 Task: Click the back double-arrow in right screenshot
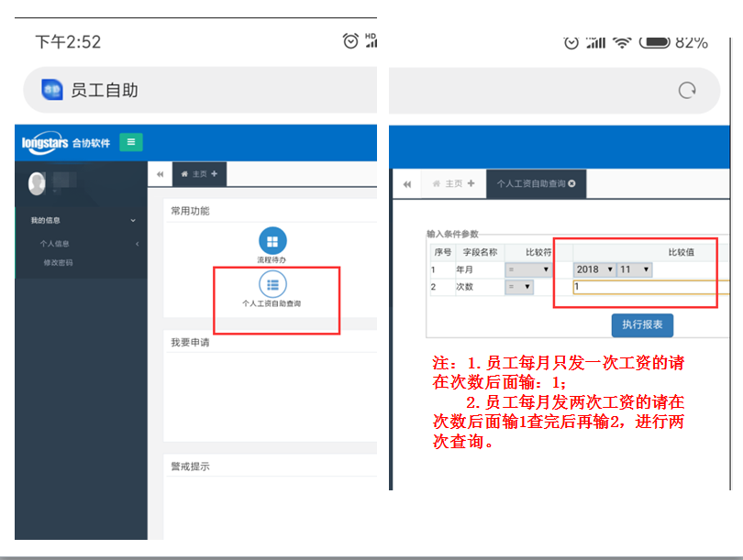coord(407,184)
